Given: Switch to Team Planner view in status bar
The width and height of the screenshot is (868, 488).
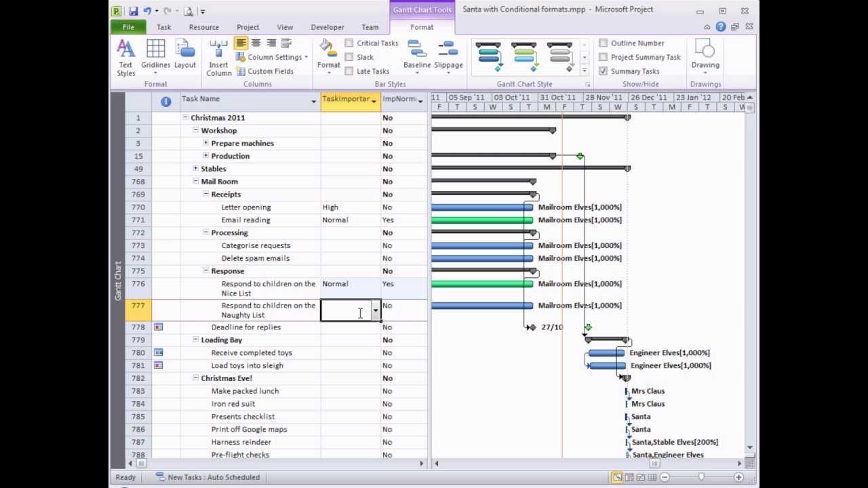Looking at the screenshot, I should [640, 477].
